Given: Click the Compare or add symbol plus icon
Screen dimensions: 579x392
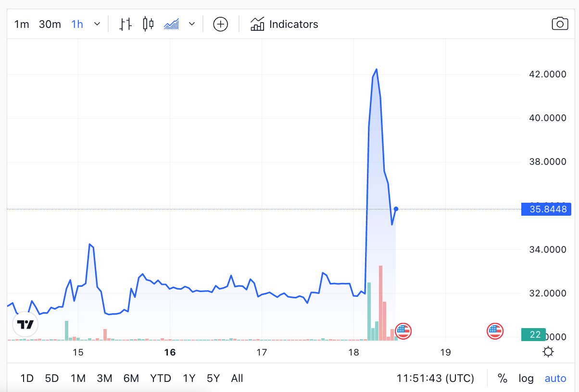Looking at the screenshot, I should tap(220, 24).
